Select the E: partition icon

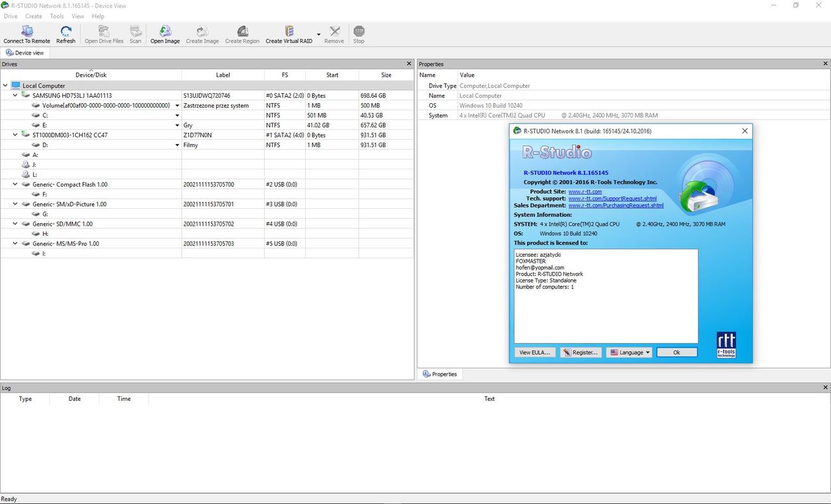coord(36,125)
